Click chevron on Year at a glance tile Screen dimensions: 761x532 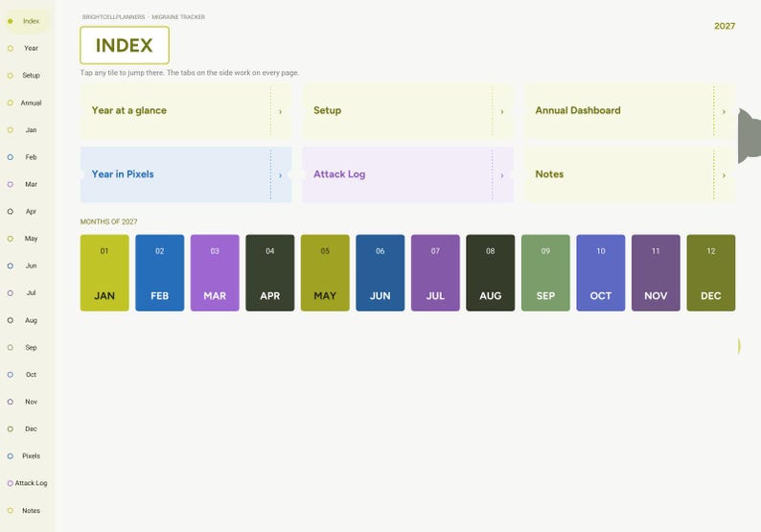pyautogui.click(x=281, y=112)
